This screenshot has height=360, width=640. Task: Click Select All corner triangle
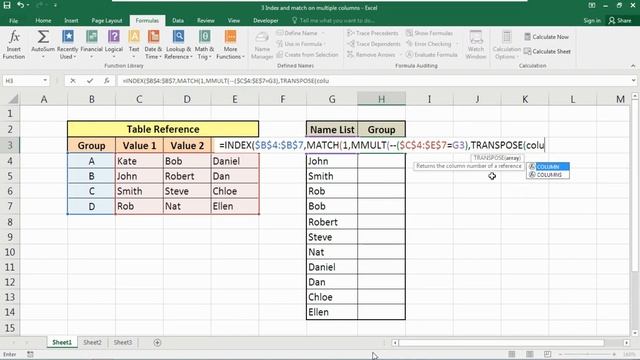[13, 99]
